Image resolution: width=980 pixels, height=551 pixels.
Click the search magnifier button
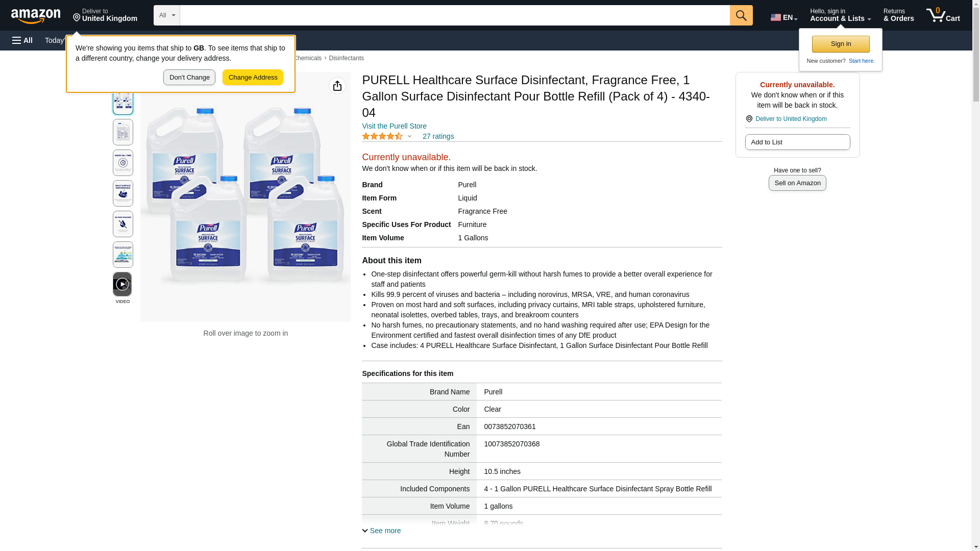pyautogui.click(x=741, y=15)
